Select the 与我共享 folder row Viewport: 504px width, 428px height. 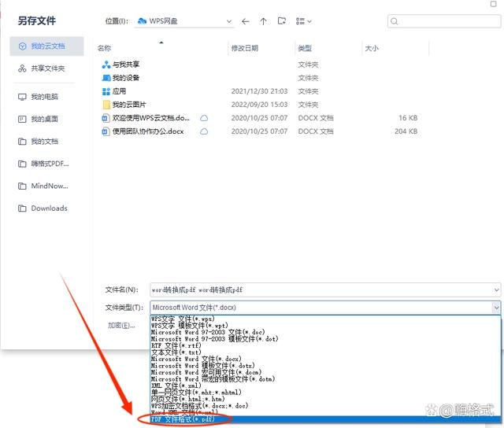coord(261,65)
